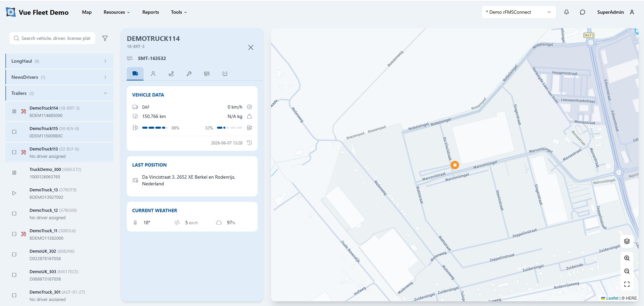The width and height of the screenshot is (644, 306).
Task: Open the SuperAdmin user profile icon
Action: pyautogui.click(x=632, y=12)
